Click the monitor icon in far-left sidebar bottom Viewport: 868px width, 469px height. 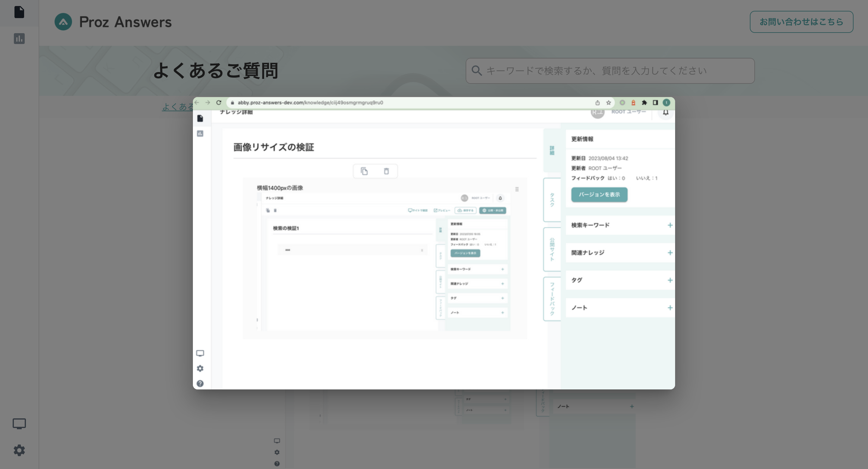(19, 423)
